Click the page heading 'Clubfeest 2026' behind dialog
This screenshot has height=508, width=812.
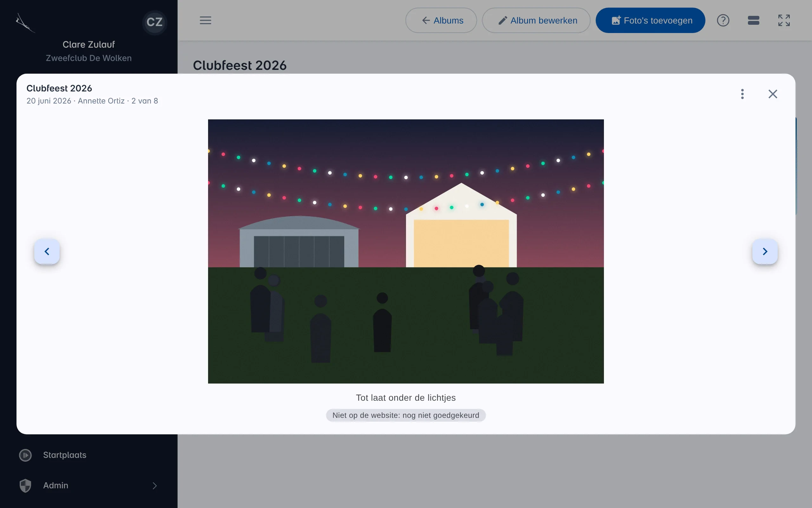coord(239,65)
